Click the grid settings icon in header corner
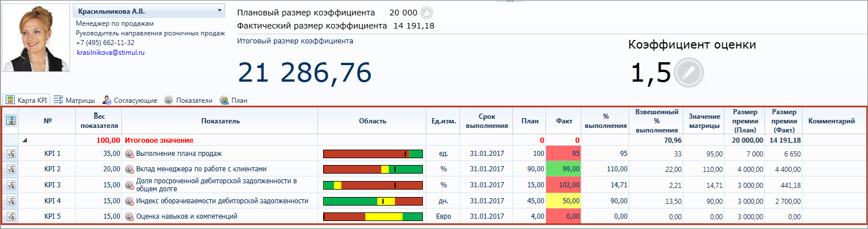Viewport: 868px width, 229px height. (11, 120)
